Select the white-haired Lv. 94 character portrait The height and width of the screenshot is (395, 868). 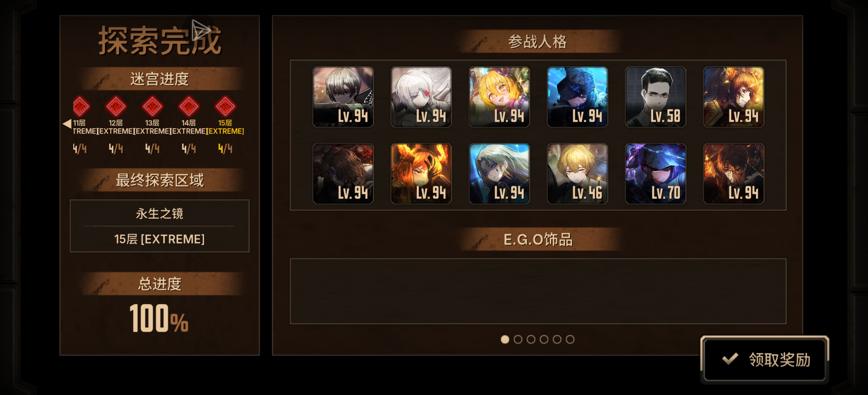421,97
